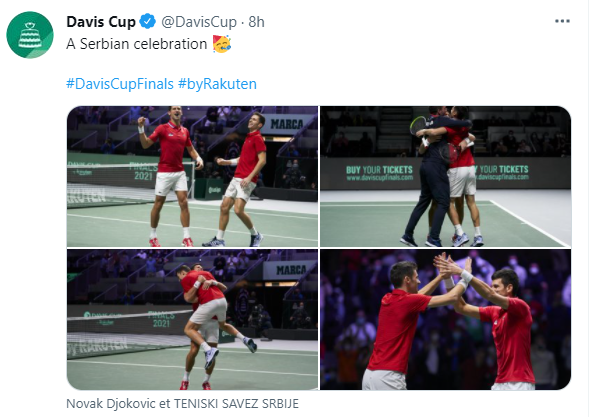Open photo of players' double high-five
Screen dimensions: 590x417
pos(446,320)
